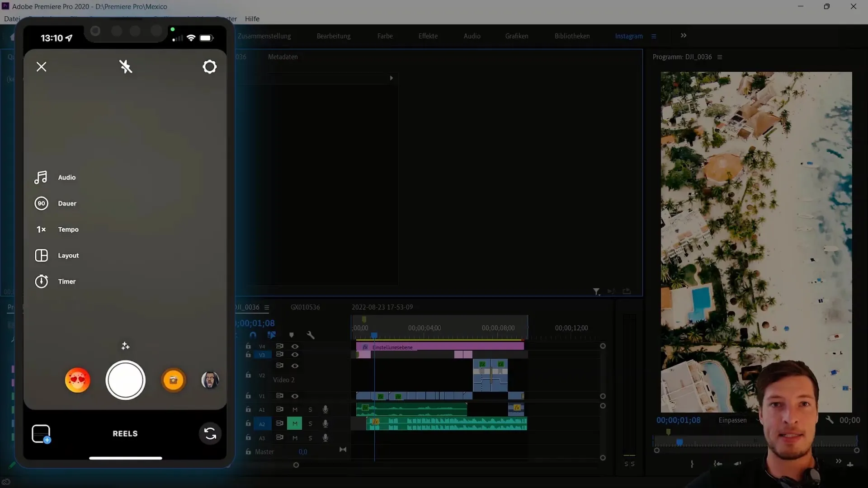868x488 pixels.
Task: Open the Metadaten panel tab
Action: [x=283, y=57]
